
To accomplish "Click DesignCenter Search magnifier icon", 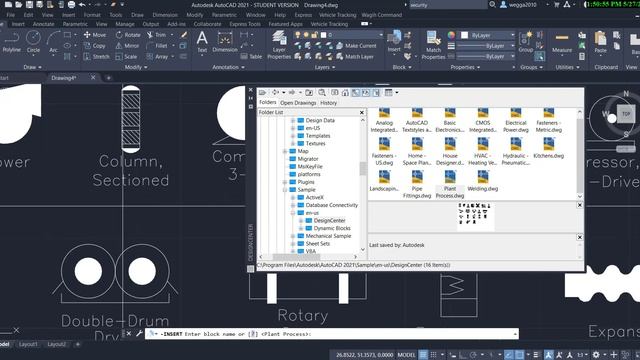I will 322,93.
